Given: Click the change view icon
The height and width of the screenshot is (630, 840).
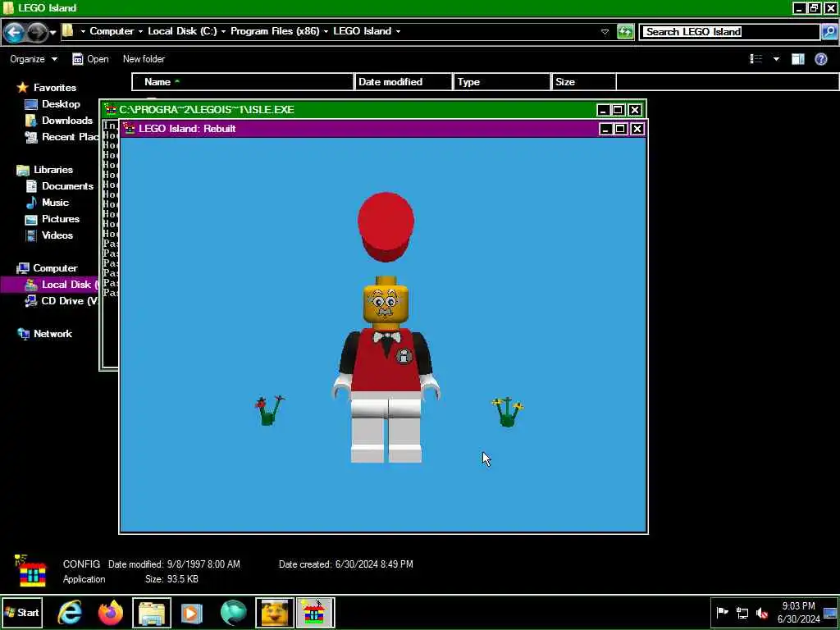Looking at the screenshot, I should pos(756,59).
